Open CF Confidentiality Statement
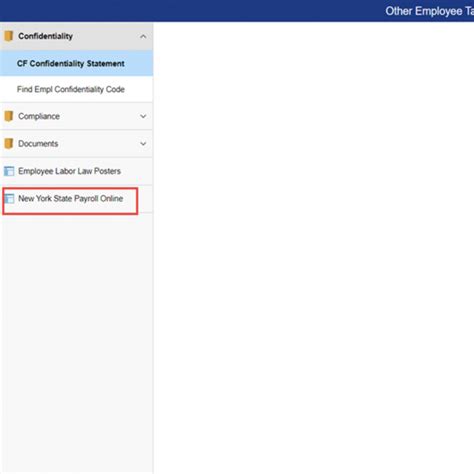Image resolution: width=474 pixels, height=474 pixels. (71, 63)
